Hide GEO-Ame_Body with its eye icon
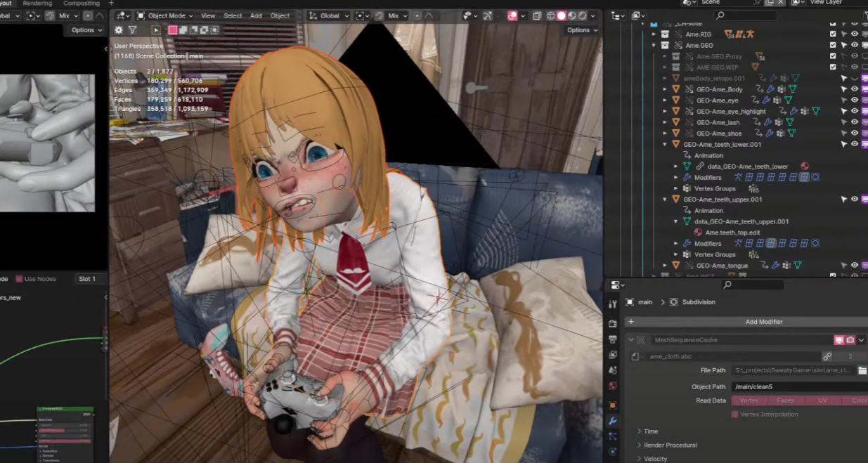868x463 pixels. [x=855, y=89]
